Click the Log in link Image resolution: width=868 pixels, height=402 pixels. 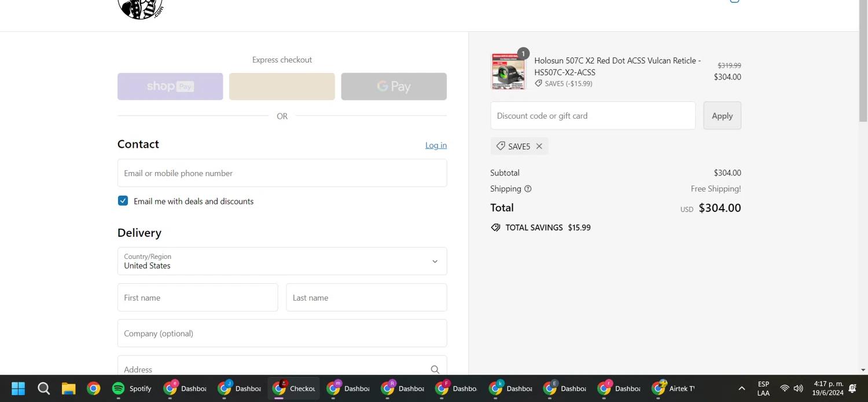[x=436, y=145]
